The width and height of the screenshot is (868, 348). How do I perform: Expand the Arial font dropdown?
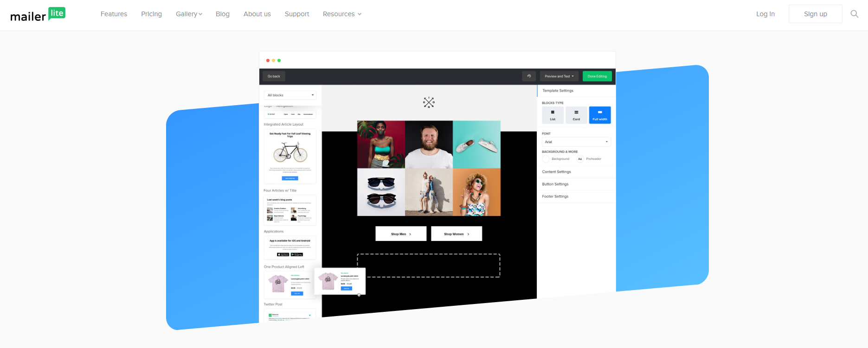576,142
